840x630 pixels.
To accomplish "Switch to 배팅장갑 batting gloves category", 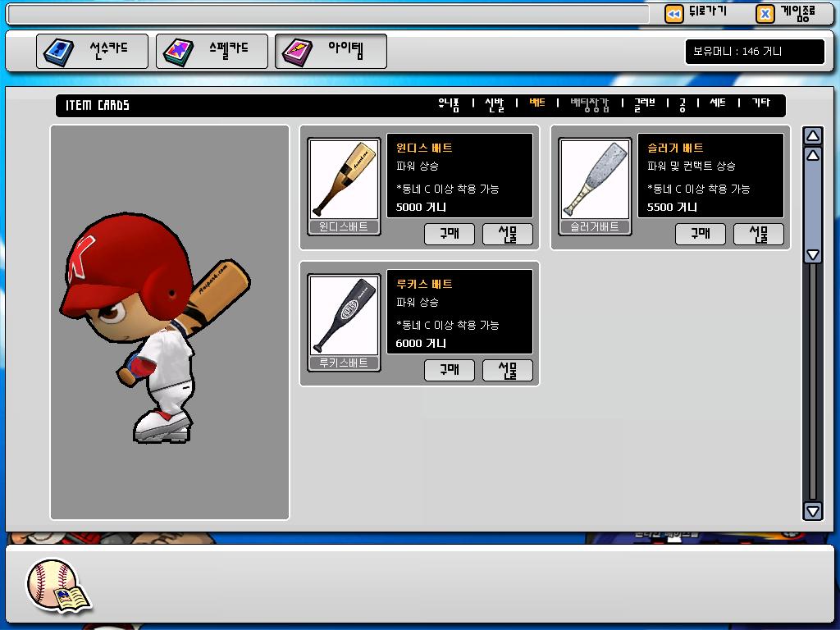I will pyautogui.click(x=590, y=104).
